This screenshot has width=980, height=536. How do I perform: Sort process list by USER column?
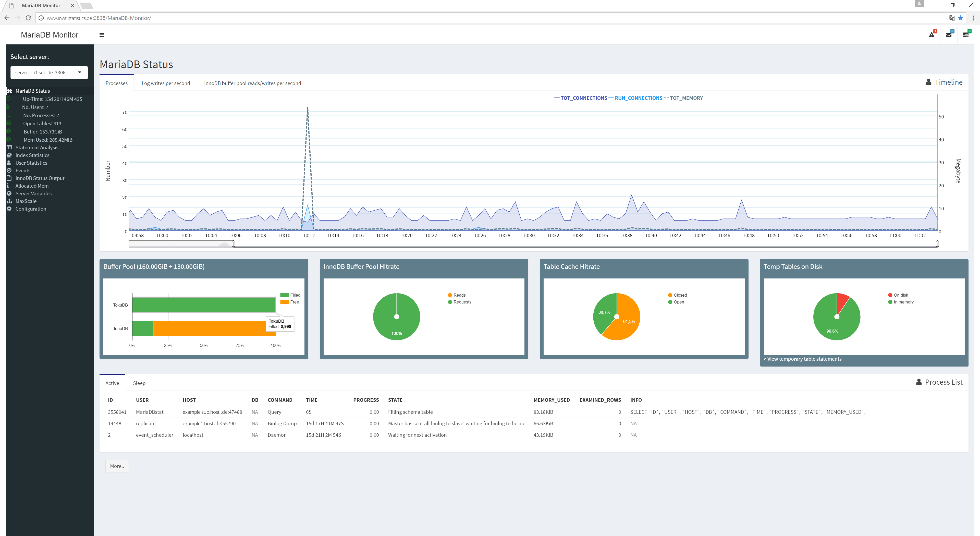pyautogui.click(x=142, y=400)
